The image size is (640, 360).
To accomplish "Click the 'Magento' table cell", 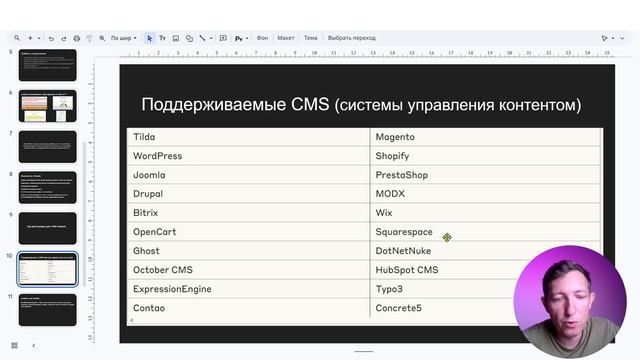I will click(x=486, y=137).
